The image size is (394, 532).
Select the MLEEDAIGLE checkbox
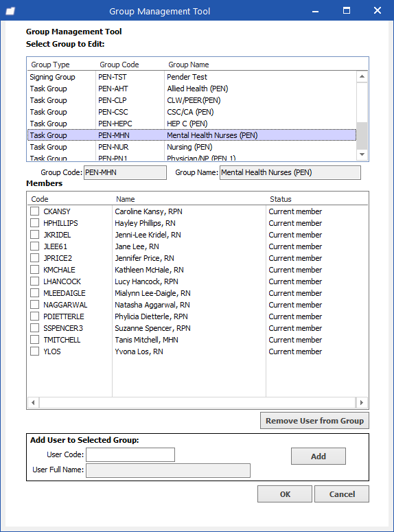click(34, 293)
